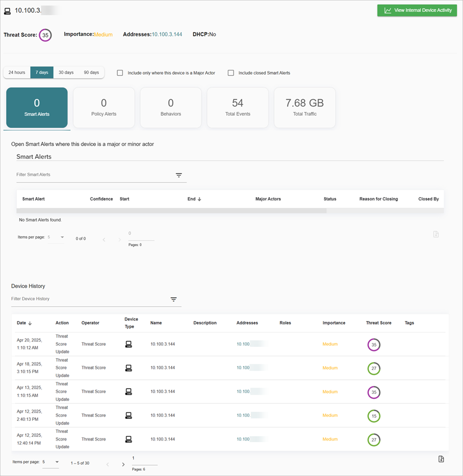Click the export icon below Device History
463x476 pixels.
(x=441, y=459)
